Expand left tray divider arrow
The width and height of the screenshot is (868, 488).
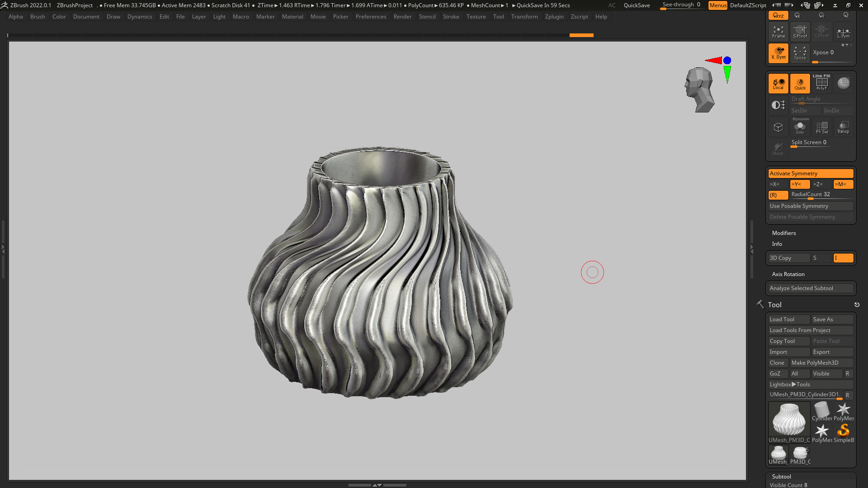3,249
